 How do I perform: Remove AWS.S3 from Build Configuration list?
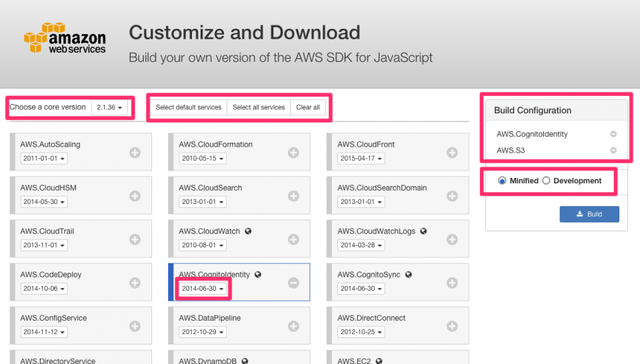613,150
